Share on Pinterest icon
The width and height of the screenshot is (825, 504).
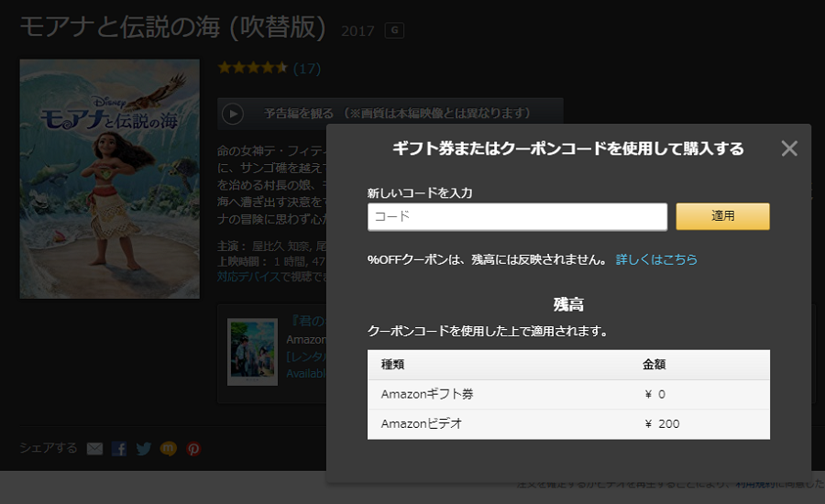point(193,449)
